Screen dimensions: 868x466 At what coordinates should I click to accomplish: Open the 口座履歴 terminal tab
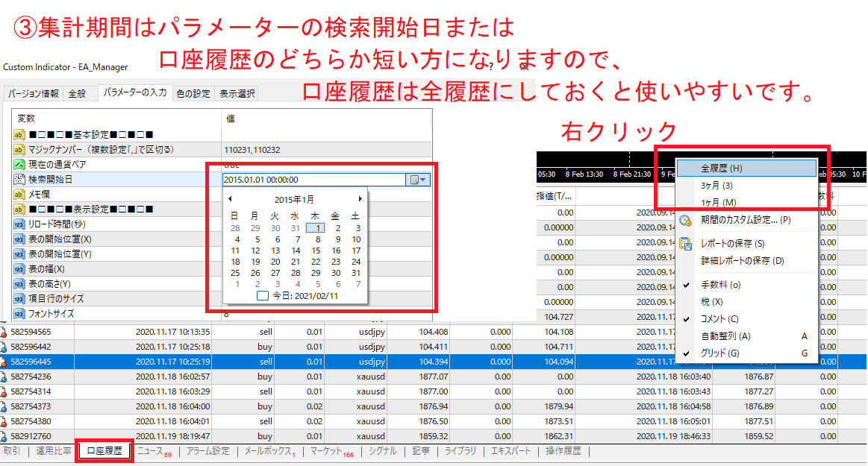(104, 451)
